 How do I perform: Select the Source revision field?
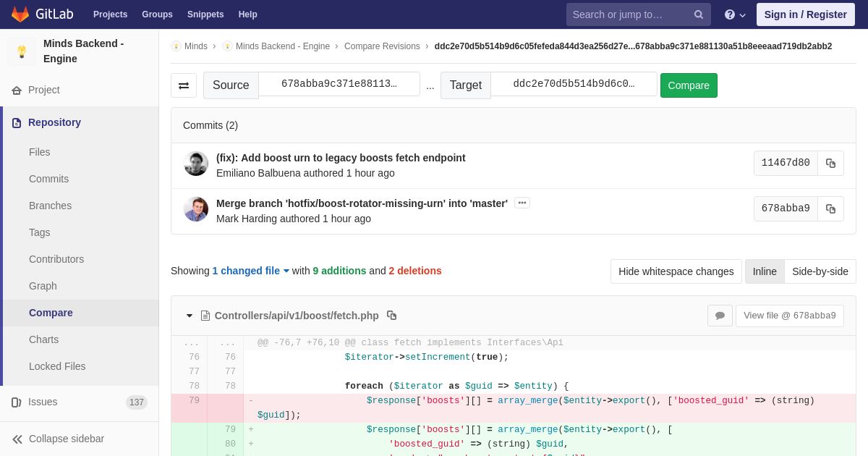[x=339, y=84]
